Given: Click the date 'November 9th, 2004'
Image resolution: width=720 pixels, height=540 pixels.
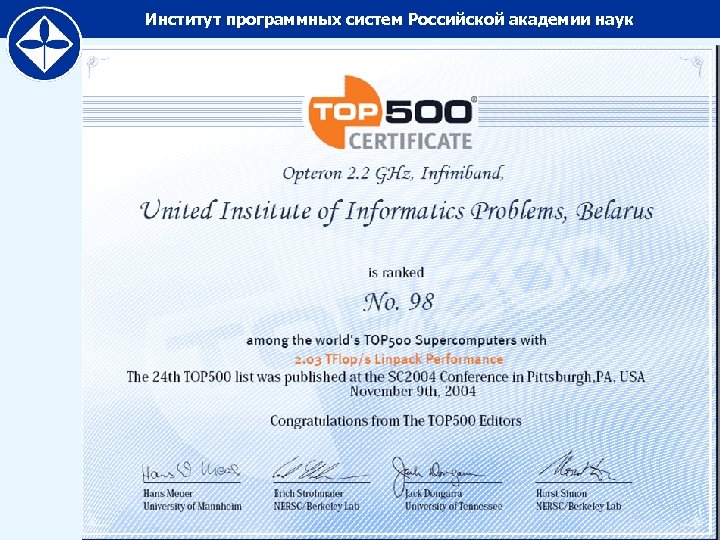Looking at the screenshot, I should click(x=413, y=392).
